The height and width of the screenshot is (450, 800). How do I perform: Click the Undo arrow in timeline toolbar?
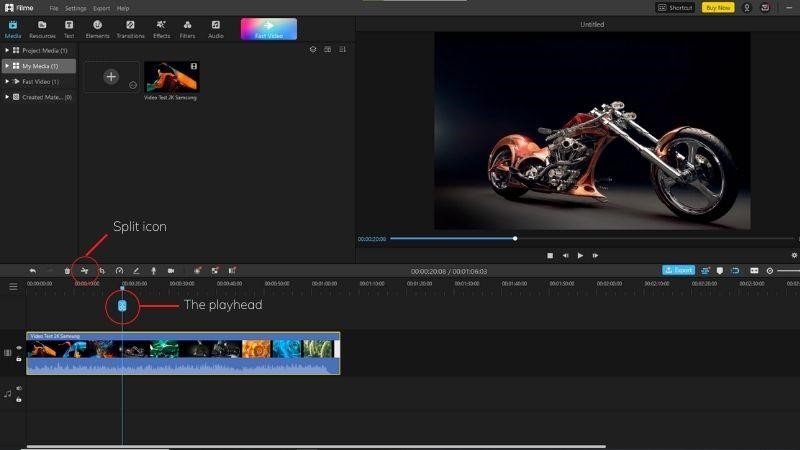click(x=33, y=271)
